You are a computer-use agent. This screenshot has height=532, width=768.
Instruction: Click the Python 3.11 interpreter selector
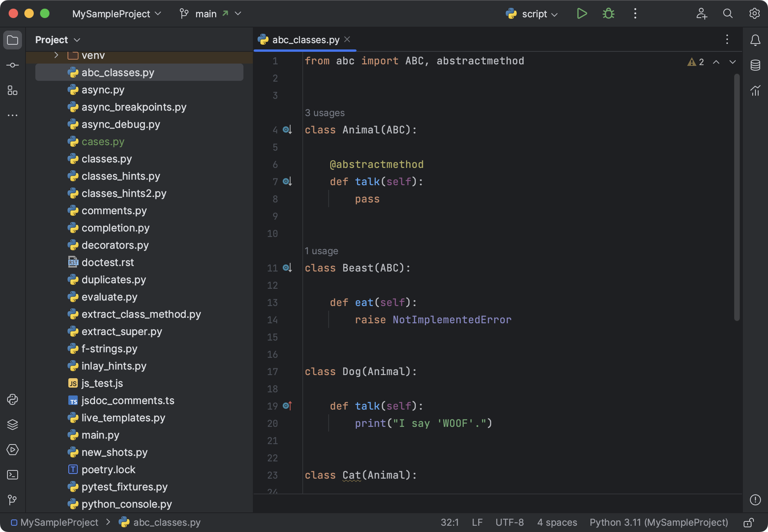click(658, 522)
